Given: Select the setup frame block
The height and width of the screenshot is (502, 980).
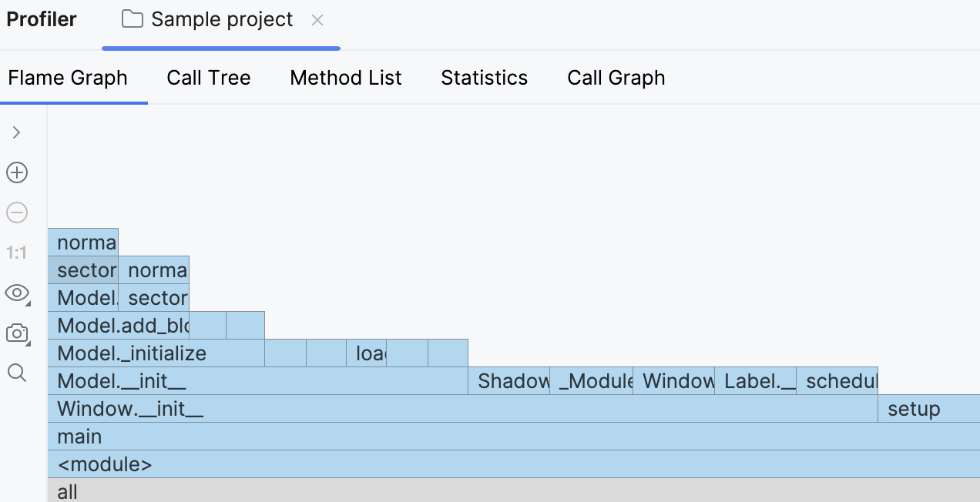Looking at the screenshot, I should click(928, 409).
